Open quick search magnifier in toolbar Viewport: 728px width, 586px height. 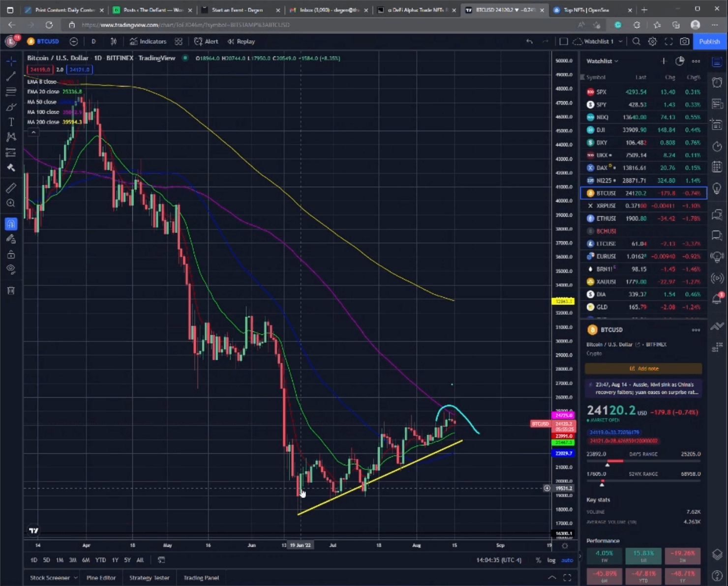pos(637,41)
